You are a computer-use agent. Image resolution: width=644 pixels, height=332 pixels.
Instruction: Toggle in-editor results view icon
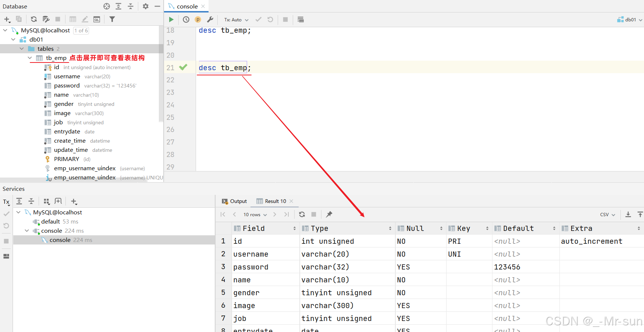[x=300, y=19]
